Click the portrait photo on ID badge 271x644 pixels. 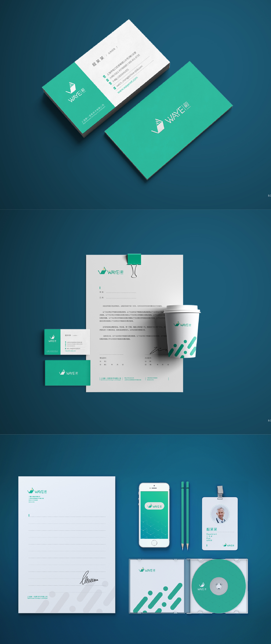[x=220, y=514]
